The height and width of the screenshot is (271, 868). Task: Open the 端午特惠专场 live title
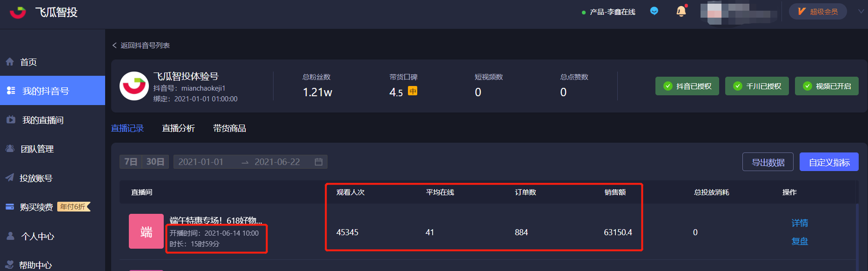point(216,220)
